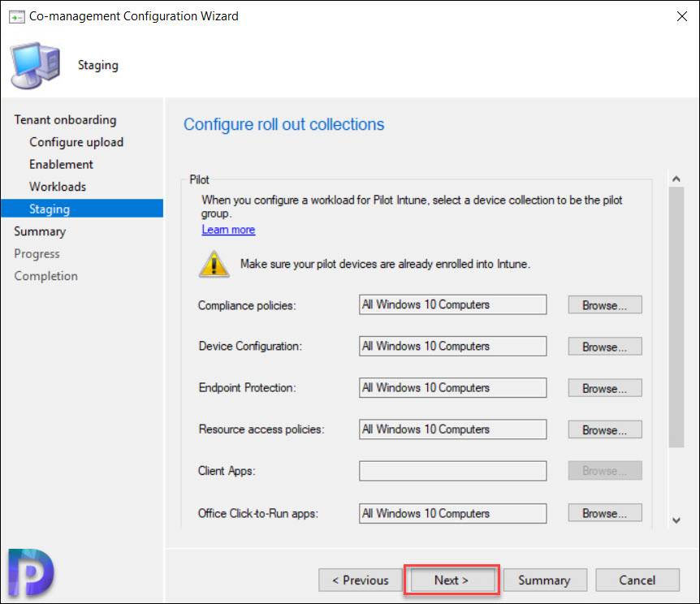This screenshot has width=700, height=604.
Task: Click the scrollbar up arrow
Action: pyautogui.click(x=676, y=179)
